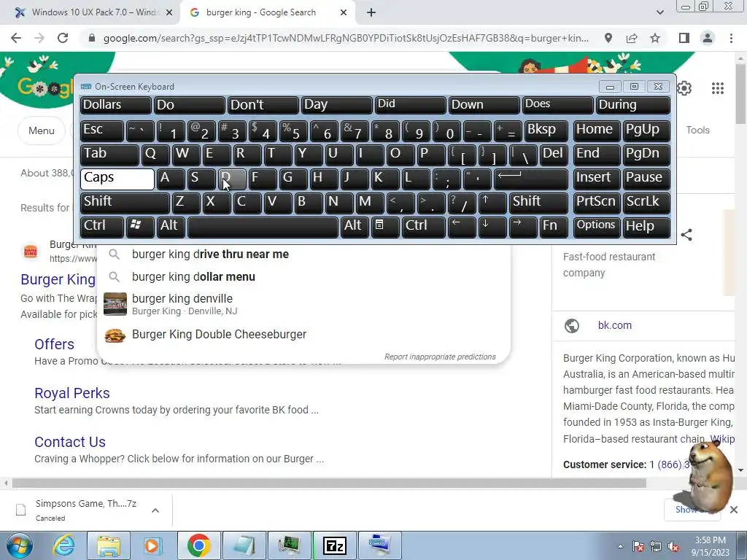Click the up arrow key on keyboard
Viewport: 747px width, 560px height.
(492, 203)
